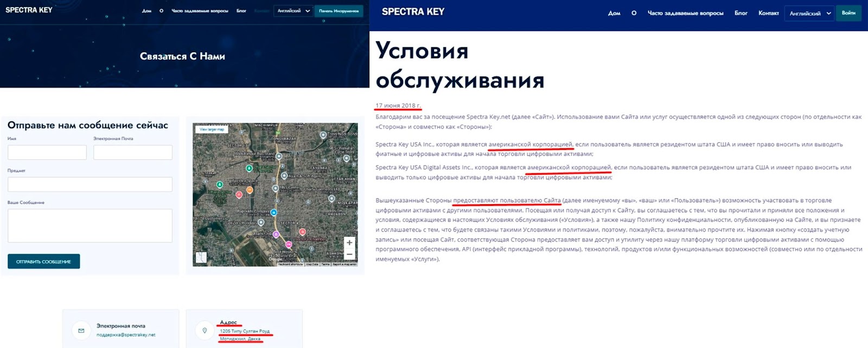Open Контакт on terms page
868x348 pixels.
pyautogui.click(x=769, y=13)
